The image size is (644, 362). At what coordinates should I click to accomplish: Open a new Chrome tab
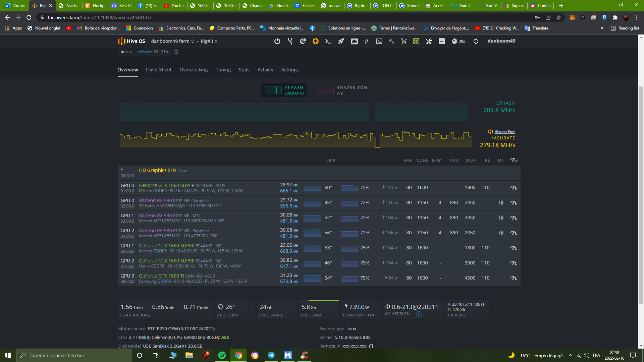tap(561, 5)
